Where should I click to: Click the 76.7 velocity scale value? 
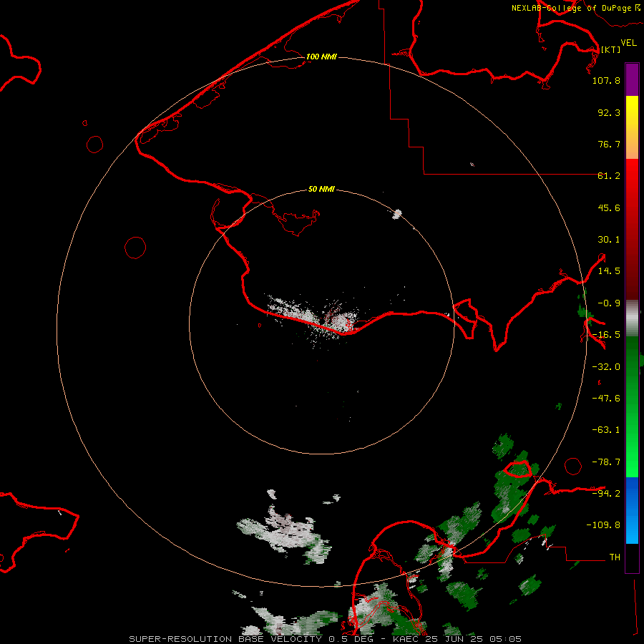point(609,144)
